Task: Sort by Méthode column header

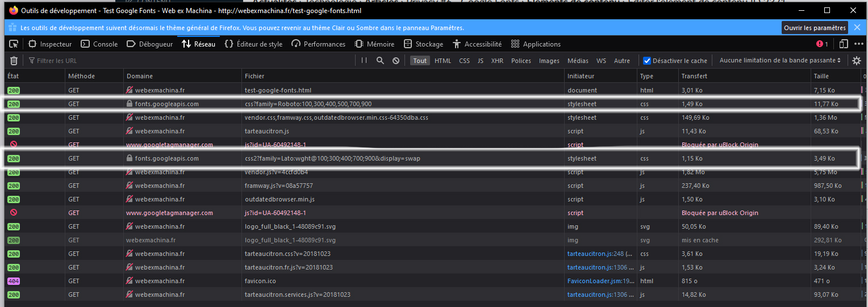Action: tap(94, 76)
